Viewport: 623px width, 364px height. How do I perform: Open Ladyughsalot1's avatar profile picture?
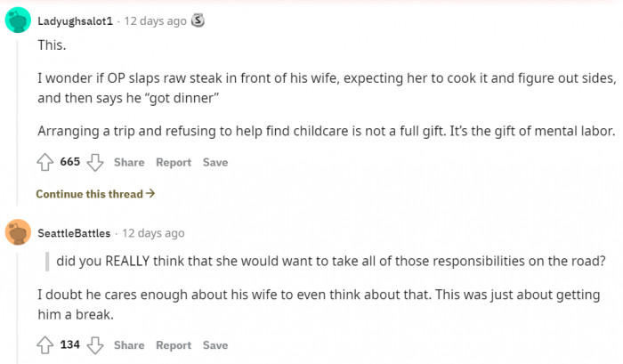pos(19,20)
